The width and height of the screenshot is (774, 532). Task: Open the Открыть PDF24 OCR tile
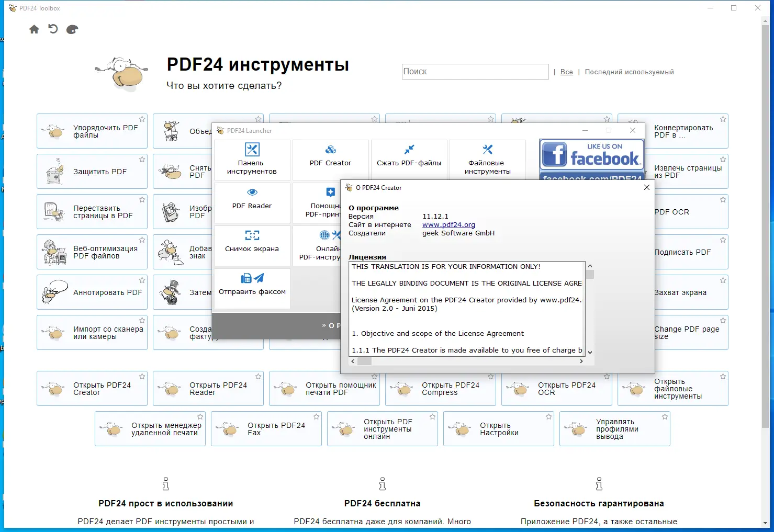point(557,389)
